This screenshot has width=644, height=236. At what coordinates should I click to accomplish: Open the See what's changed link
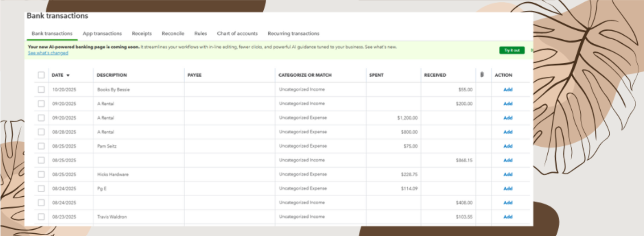point(48,53)
